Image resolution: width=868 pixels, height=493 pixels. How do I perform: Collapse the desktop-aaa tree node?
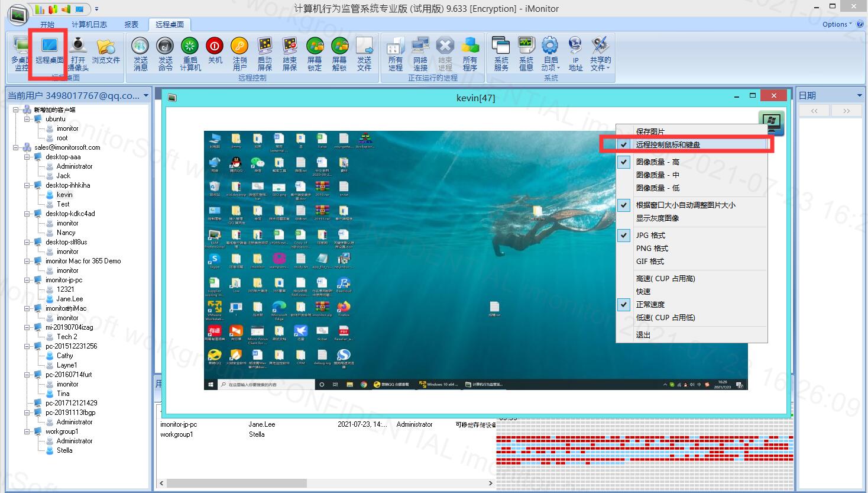coord(27,157)
